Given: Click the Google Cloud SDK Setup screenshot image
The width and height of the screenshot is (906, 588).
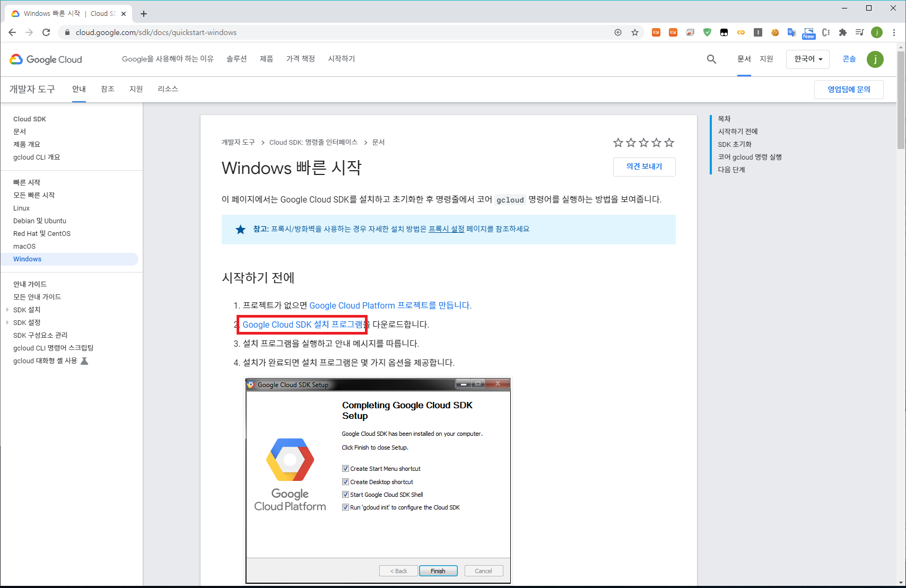Looking at the screenshot, I should coord(378,481).
